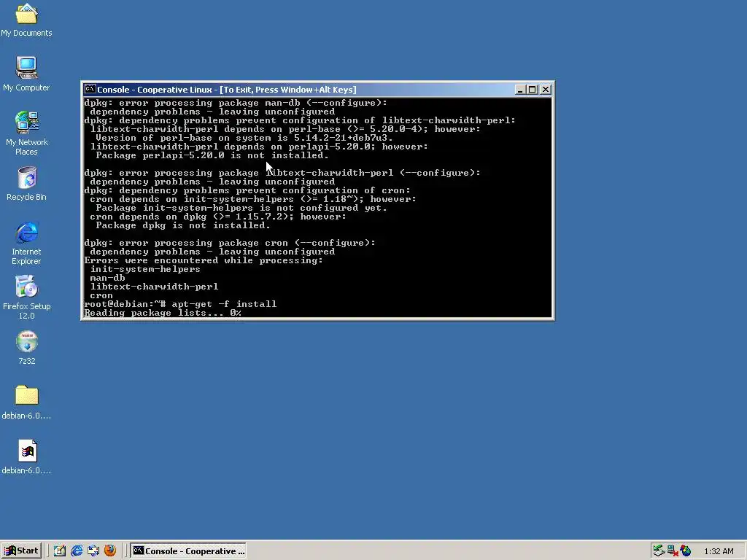Click the 'apt-get -f install' command line
747x560 pixels.
[180, 304]
